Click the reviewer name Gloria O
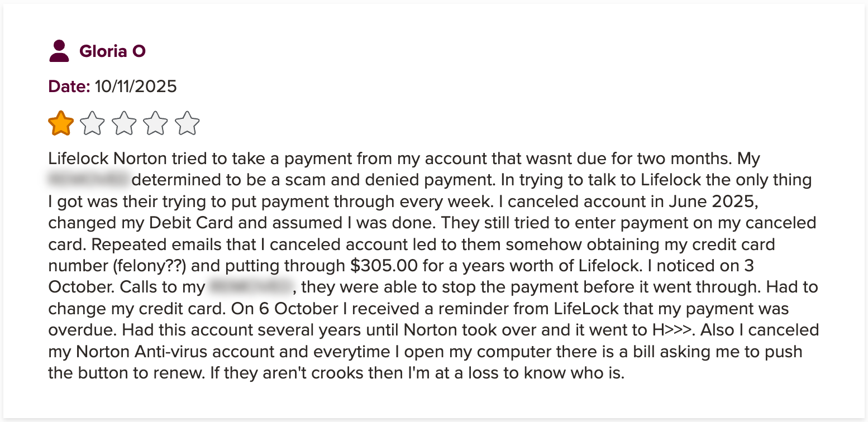868x422 pixels. [112, 51]
